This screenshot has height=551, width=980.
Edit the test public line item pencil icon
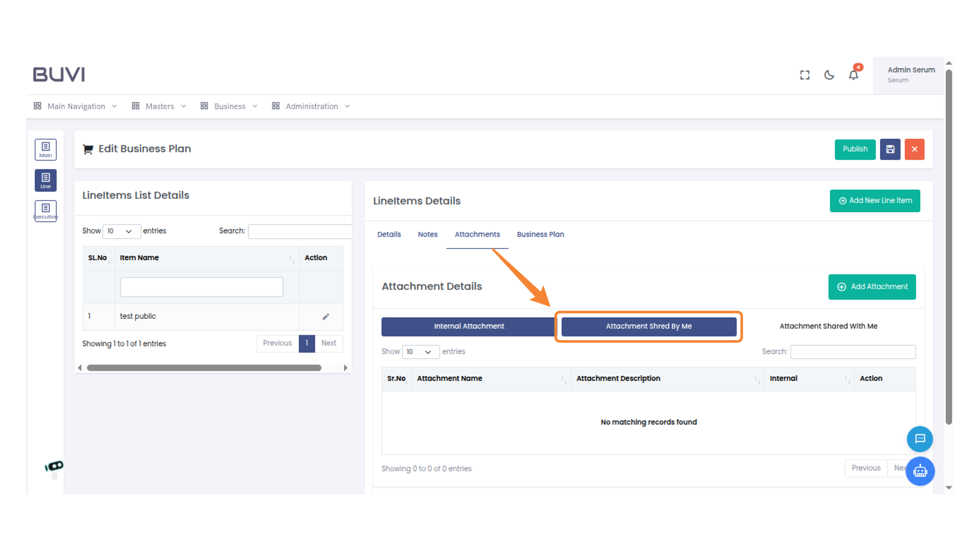pyautogui.click(x=326, y=316)
